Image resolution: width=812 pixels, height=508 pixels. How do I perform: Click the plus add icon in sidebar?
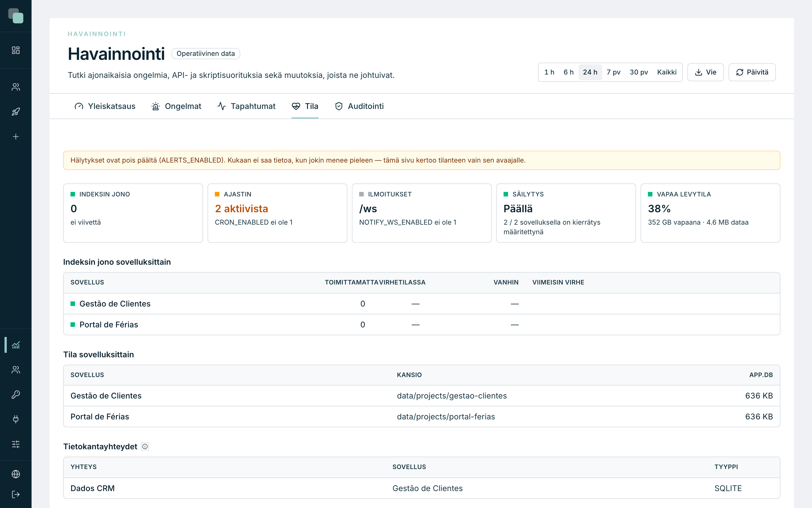pyautogui.click(x=16, y=137)
